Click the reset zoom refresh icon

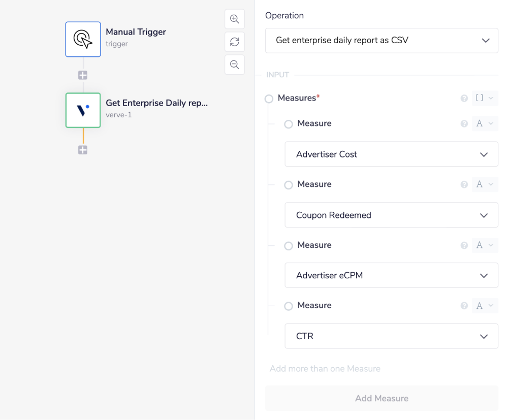pyautogui.click(x=234, y=42)
